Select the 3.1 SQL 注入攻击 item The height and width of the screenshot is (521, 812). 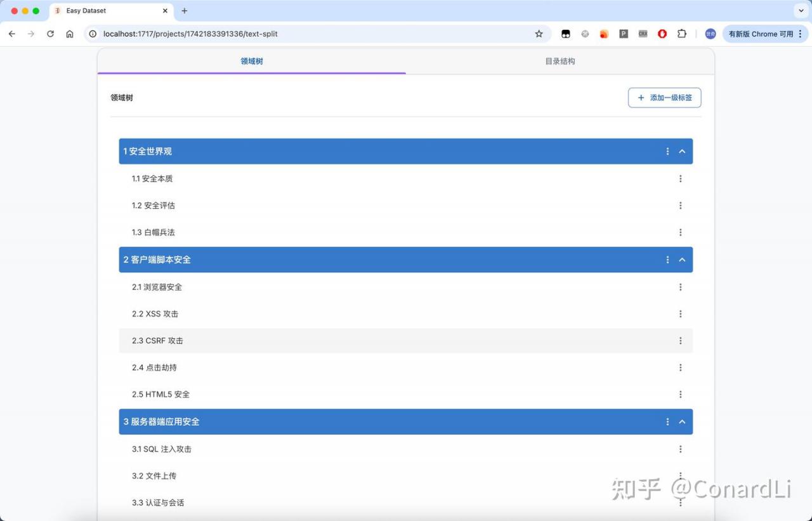pos(406,449)
